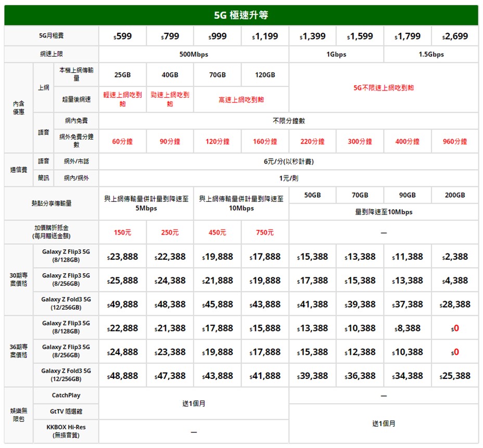Click the $34,388 36-period Fold3 price
This screenshot has width=483, height=448.
tap(407, 376)
